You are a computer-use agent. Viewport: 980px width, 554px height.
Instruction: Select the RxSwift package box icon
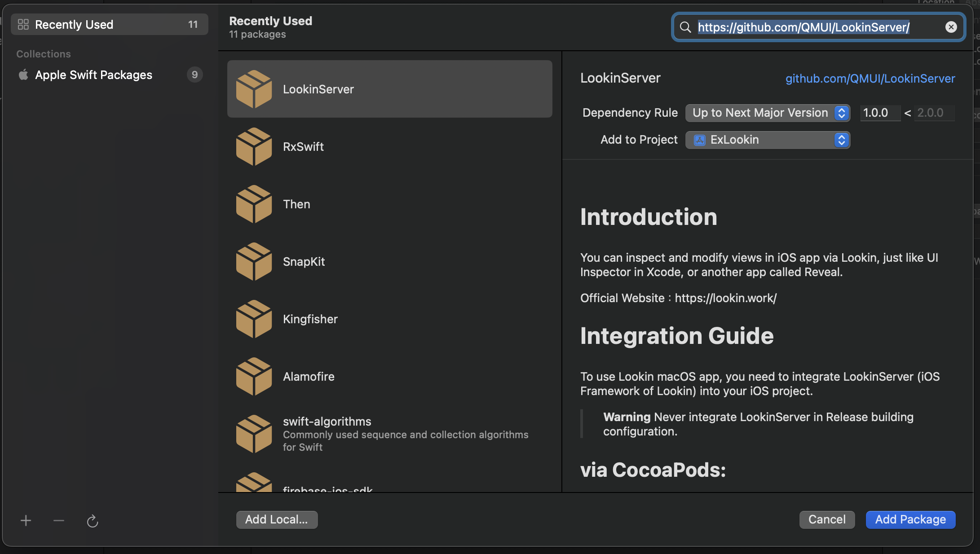click(x=254, y=147)
